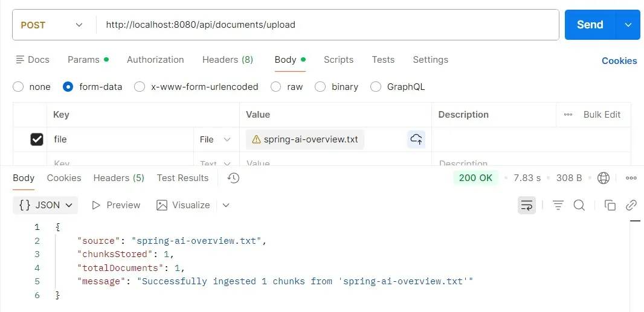Screen dimensions: 644x312
Task: Open the Send button arrow dropdown
Action: [x=628, y=25]
